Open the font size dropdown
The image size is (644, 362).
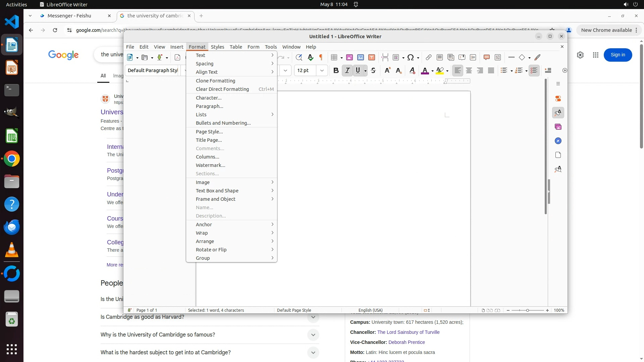tap(322, 70)
